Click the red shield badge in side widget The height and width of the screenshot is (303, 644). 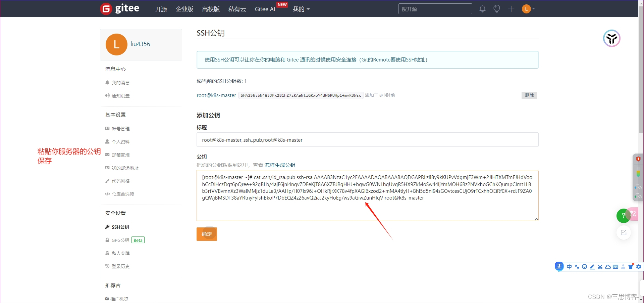(638, 159)
